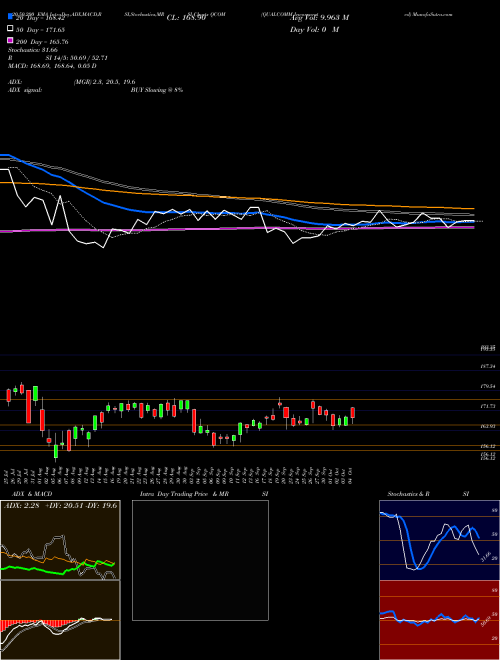The image size is (500, 660).
Task: Select the '200 Day = 165.76' legend text
Action: tap(42, 42)
